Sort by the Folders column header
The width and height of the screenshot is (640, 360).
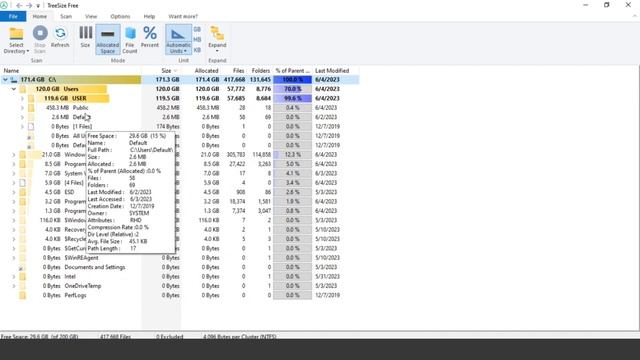click(x=260, y=71)
